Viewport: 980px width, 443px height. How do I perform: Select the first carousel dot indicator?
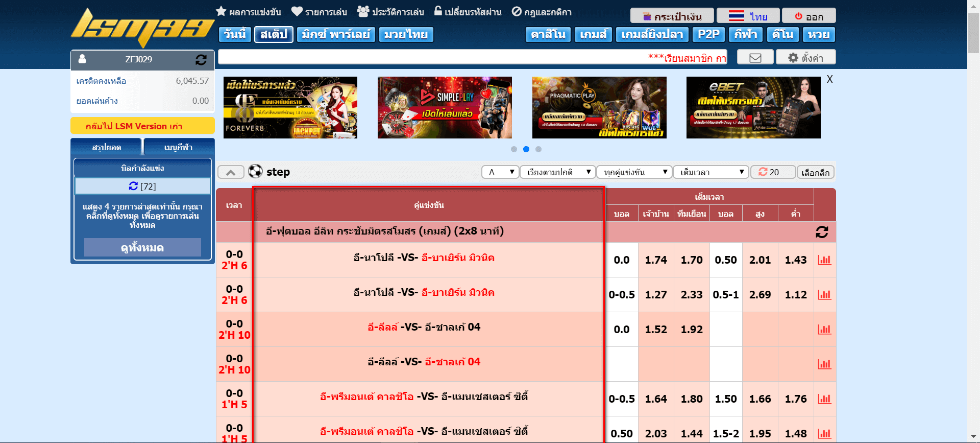(x=514, y=149)
